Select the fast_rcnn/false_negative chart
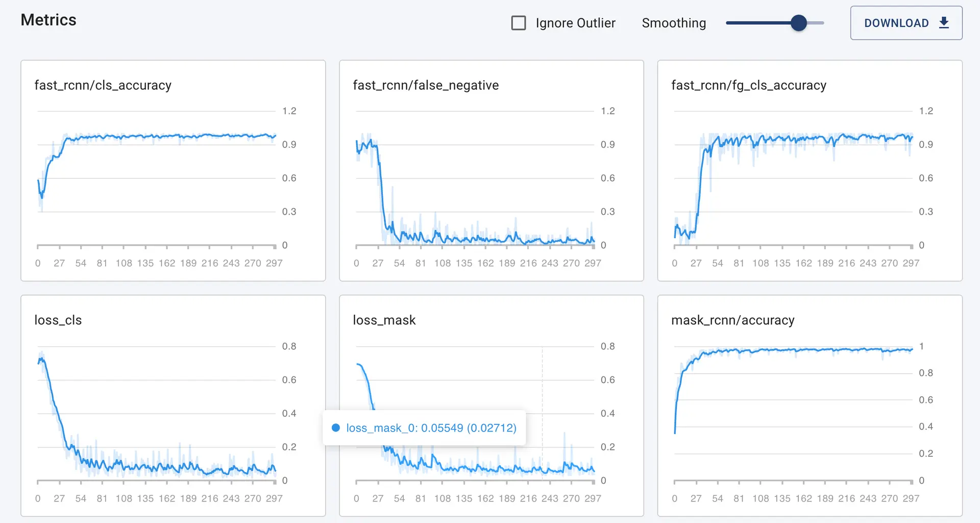This screenshot has width=980, height=523. (x=492, y=171)
